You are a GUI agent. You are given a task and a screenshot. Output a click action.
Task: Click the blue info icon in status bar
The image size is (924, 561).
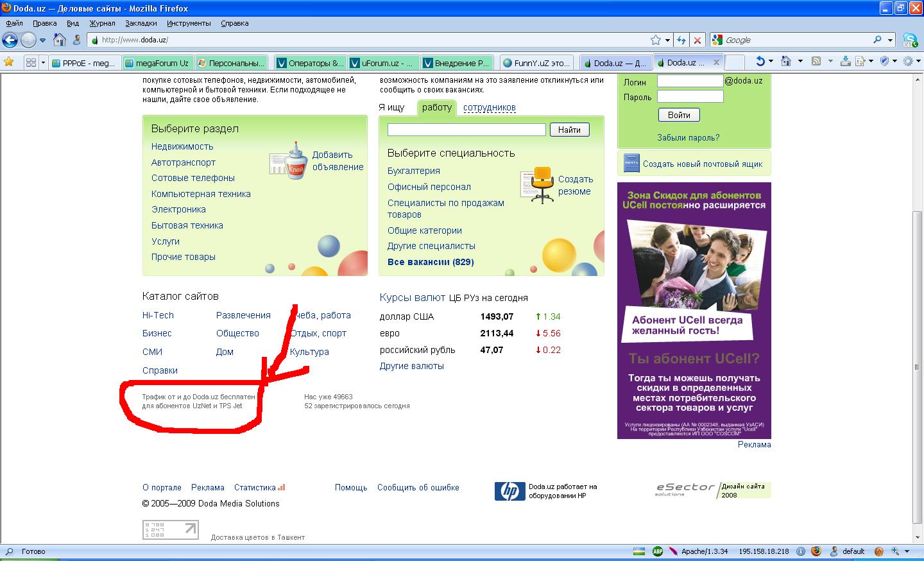coord(801,551)
